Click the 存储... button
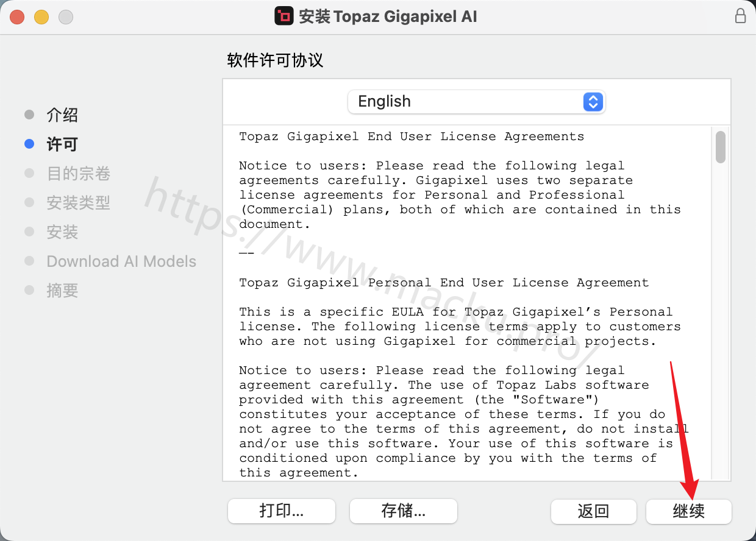756x541 pixels. point(404,511)
